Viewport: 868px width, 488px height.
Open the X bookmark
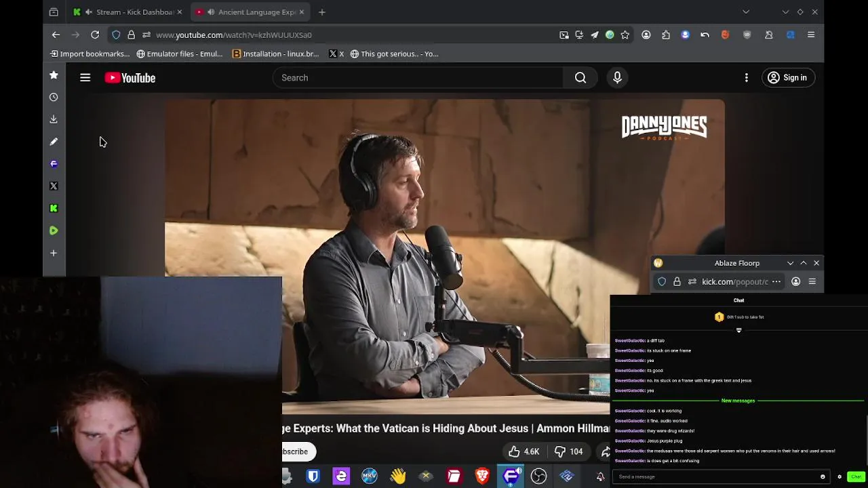(336, 54)
